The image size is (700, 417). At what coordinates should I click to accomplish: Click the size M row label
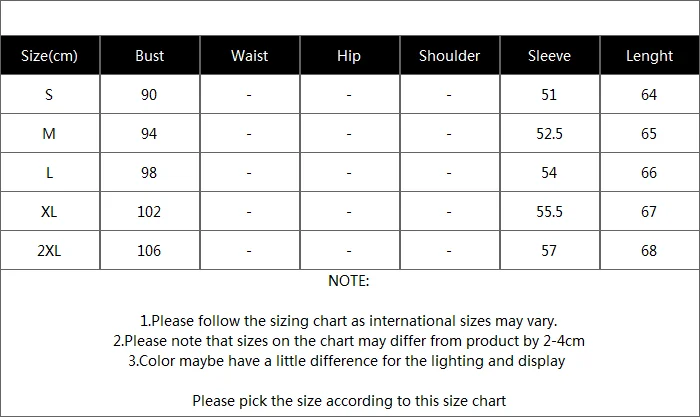(50, 133)
